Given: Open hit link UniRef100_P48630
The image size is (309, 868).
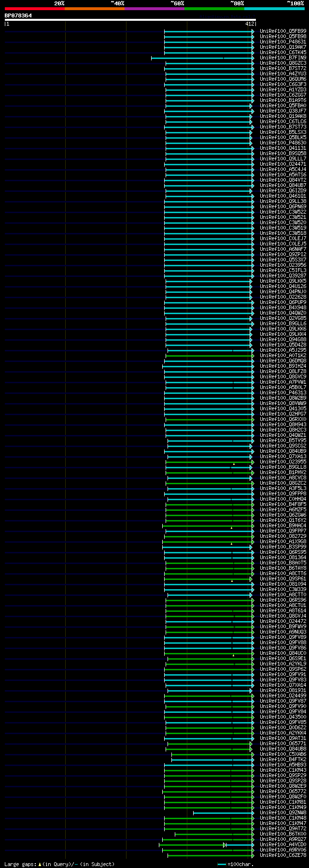Looking at the screenshot, I should [x=283, y=143].
